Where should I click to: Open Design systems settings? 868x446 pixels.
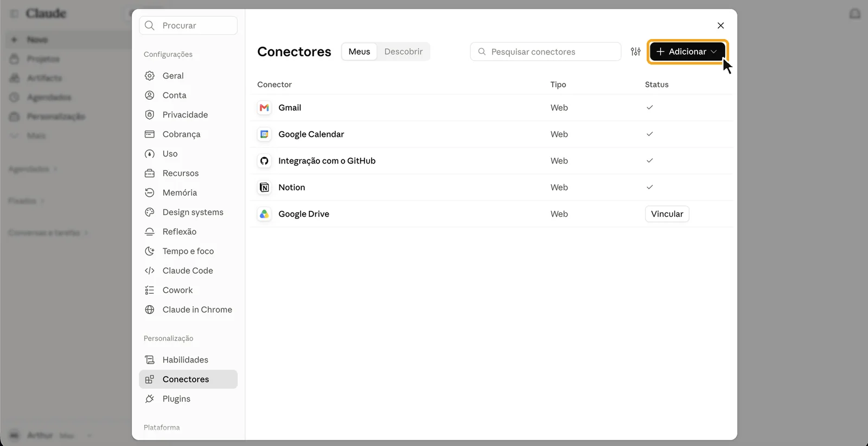pos(188,212)
